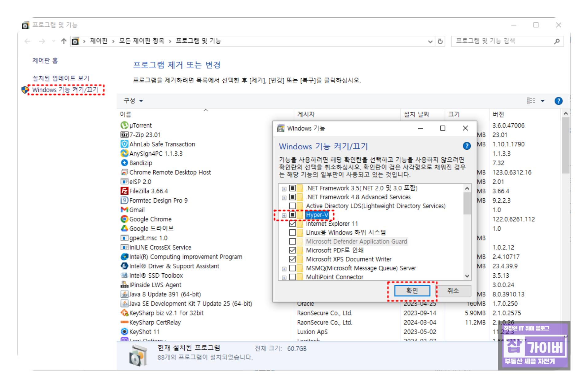
Task: Open Windows 기능 켜기/끄기 link
Action: pos(65,90)
